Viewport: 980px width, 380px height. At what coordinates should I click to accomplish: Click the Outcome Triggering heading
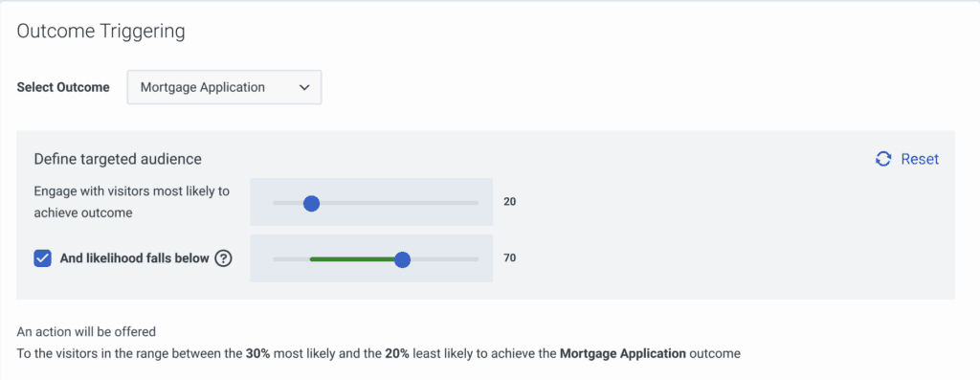100,32
